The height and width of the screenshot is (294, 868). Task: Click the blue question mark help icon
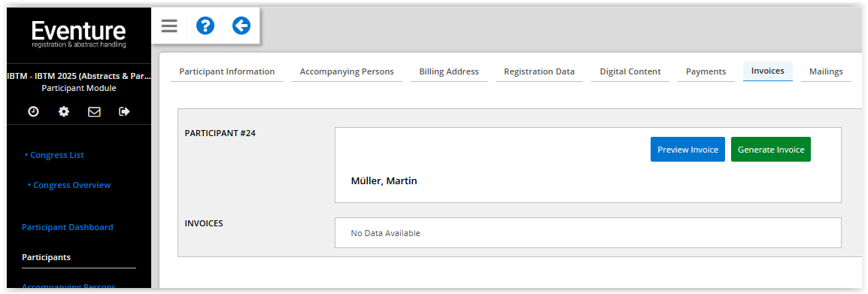205,26
